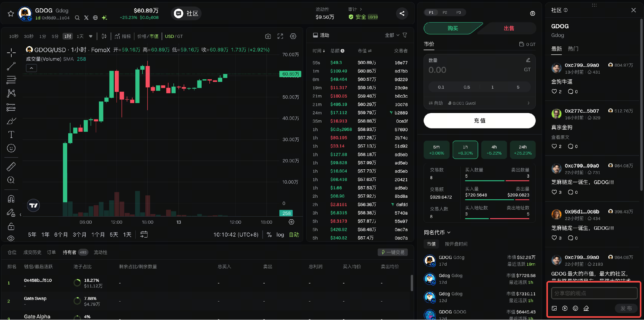The height and width of the screenshot is (320, 644).
Task: Select the crosshair cursor tool
Action: [11, 53]
